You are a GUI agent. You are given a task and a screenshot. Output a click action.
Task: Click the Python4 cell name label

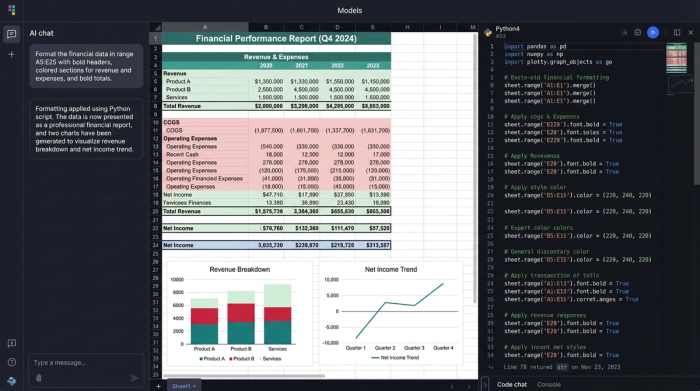507,29
